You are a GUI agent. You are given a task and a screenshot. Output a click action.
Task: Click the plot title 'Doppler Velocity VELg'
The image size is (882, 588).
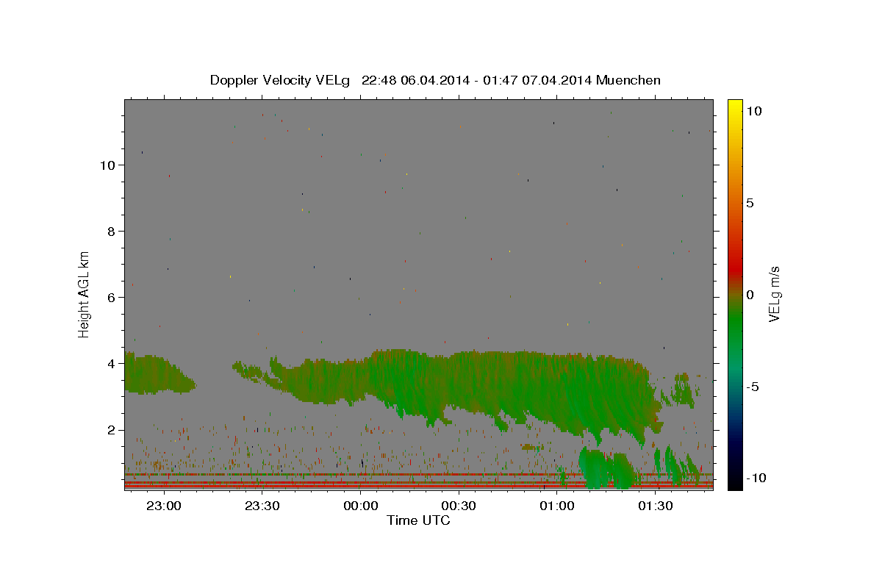coord(282,80)
